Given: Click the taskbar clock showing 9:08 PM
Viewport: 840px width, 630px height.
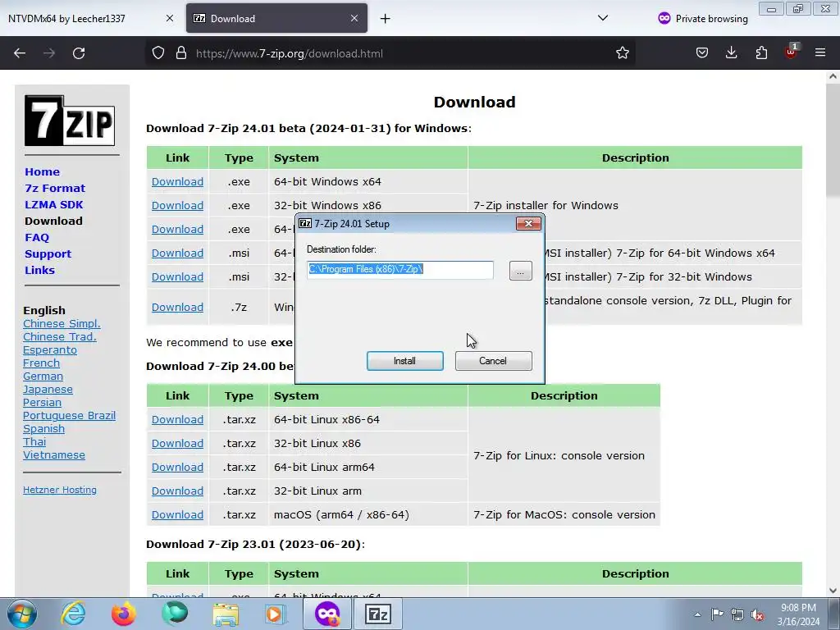Looking at the screenshot, I should (798, 614).
